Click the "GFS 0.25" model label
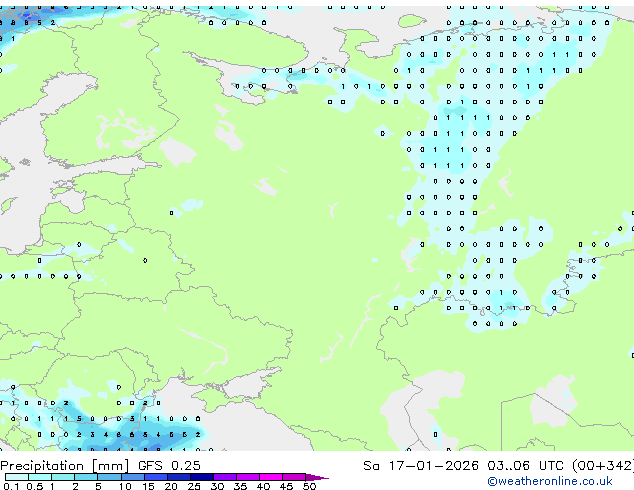 (x=169, y=466)
